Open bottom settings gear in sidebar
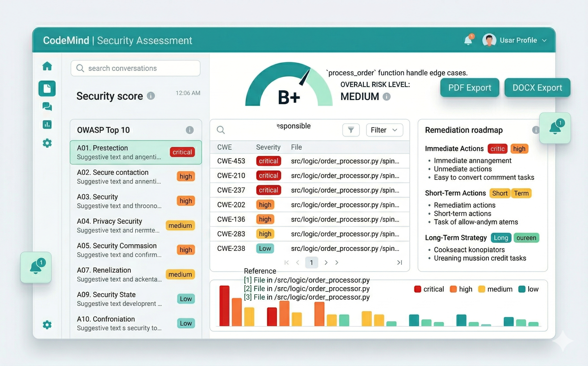588x366 pixels. click(x=47, y=325)
